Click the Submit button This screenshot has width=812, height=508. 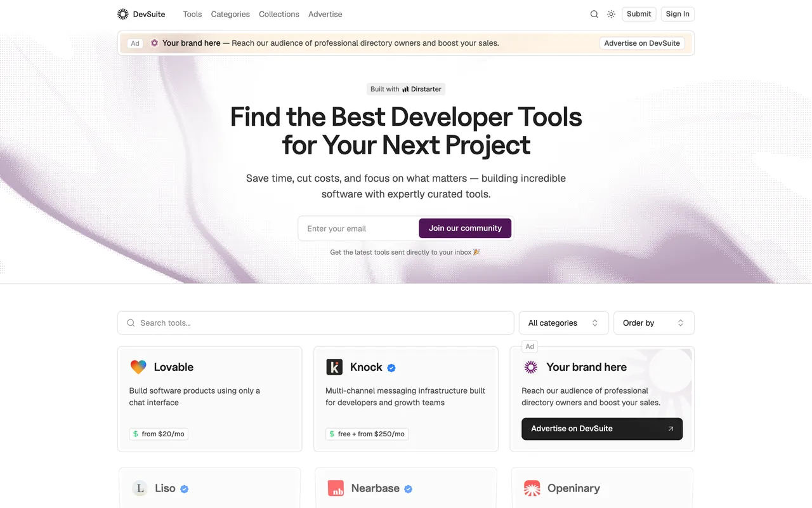click(639, 14)
